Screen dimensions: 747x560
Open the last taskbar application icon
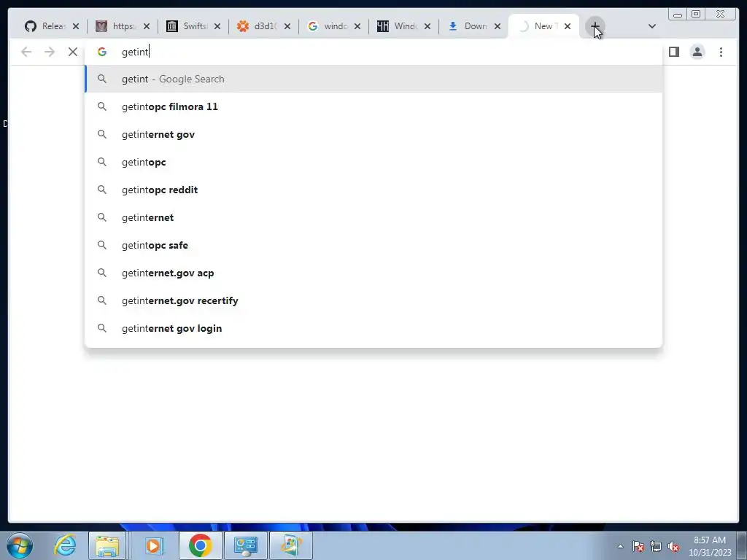click(291, 545)
